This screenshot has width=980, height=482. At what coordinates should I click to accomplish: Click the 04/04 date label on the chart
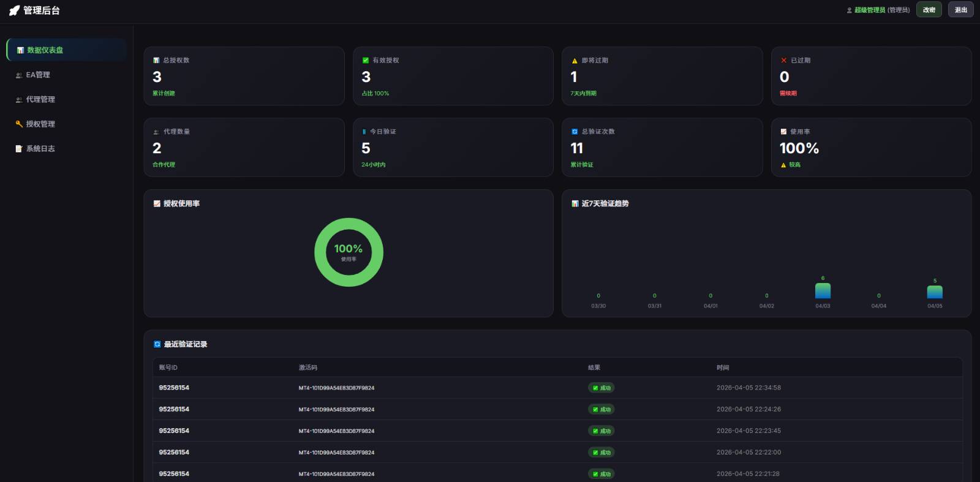pyautogui.click(x=879, y=306)
